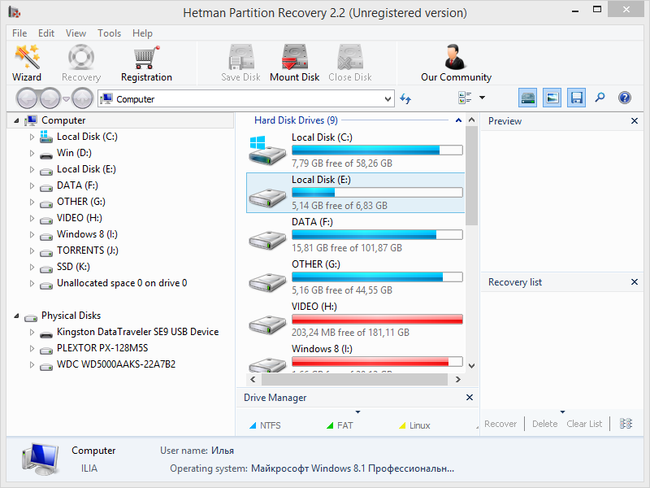Image resolution: width=650 pixels, height=488 pixels.
Task: Click the NTFS legend item
Action: click(x=265, y=425)
